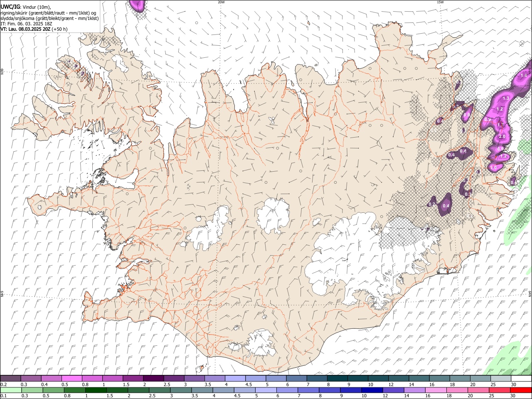Click the 0.2 value on the map

click(x=431, y=204)
